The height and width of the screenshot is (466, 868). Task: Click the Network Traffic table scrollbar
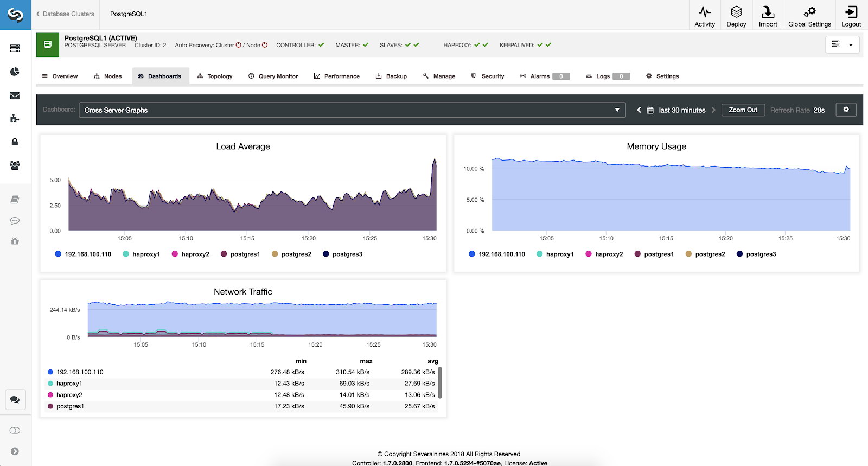click(x=440, y=383)
